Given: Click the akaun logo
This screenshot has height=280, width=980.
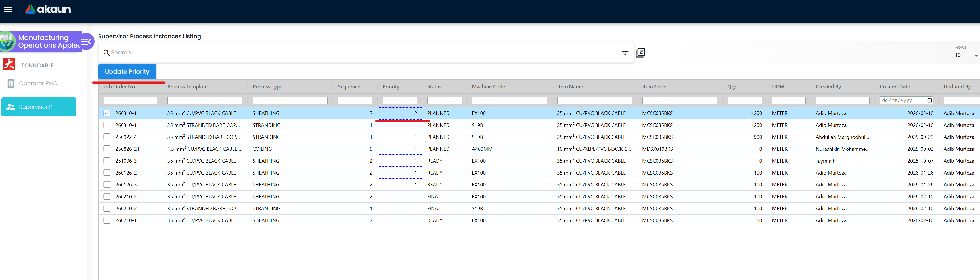Looking at the screenshot, I should 48,9.
